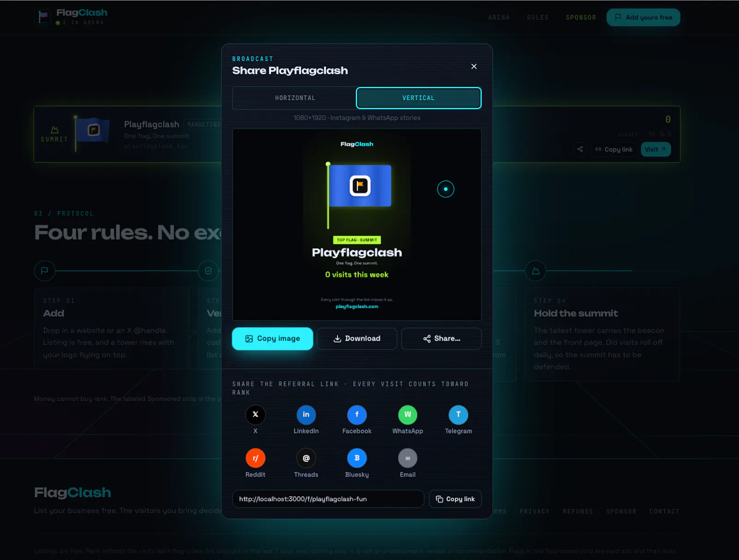Post to Reddit icon

click(x=255, y=458)
